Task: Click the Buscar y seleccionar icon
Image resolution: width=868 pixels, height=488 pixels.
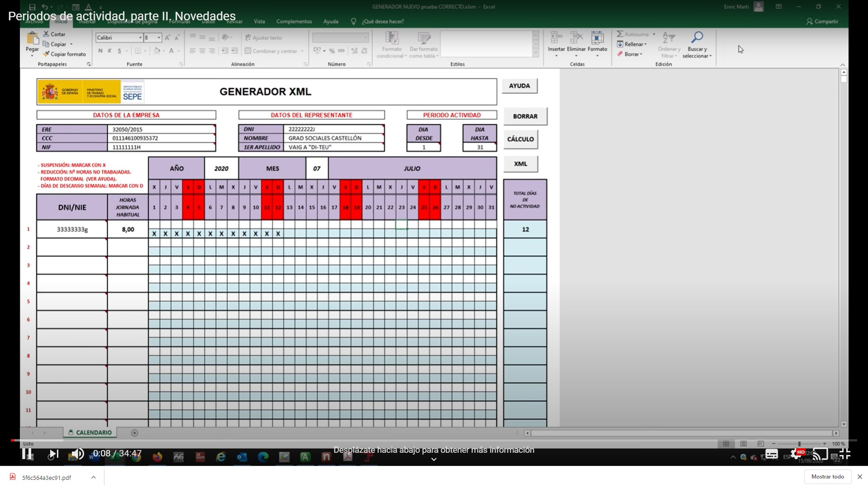Action: tap(697, 38)
